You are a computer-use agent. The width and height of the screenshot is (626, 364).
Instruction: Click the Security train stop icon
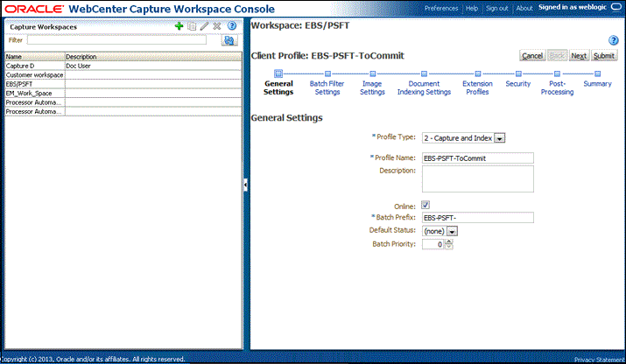(518, 73)
